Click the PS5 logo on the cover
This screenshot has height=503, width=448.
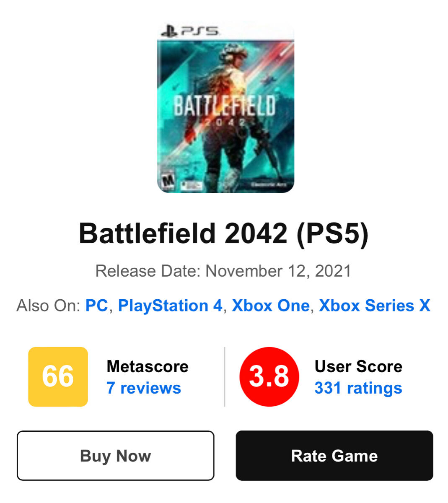pyautogui.click(x=190, y=31)
